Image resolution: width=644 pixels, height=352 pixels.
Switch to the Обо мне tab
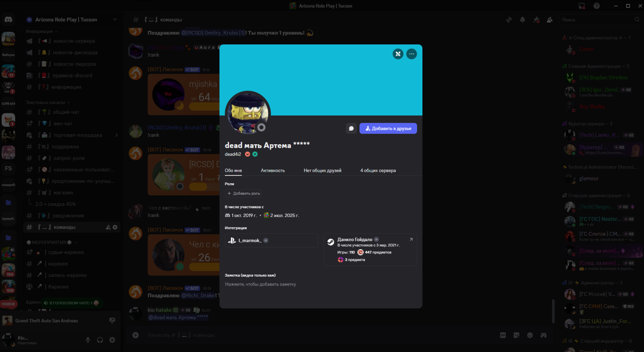pyautogui.click(x=233, y=170)
